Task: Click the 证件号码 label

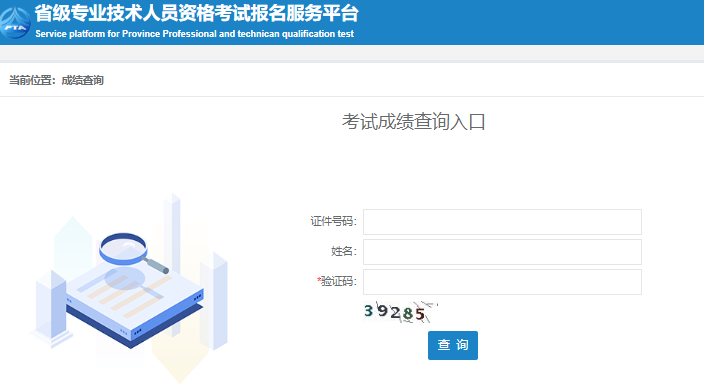Action: [333, 221]
